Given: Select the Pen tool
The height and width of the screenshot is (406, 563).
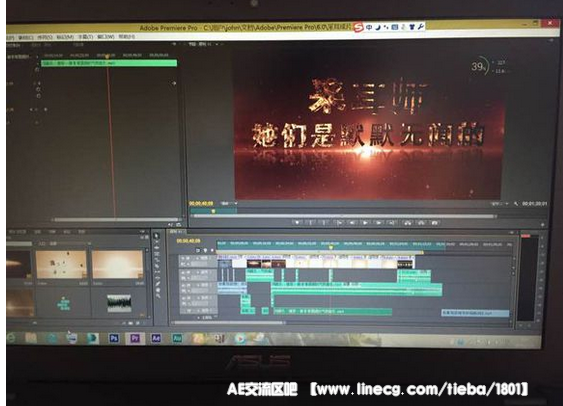Looking at the screenshot, I should click(158, 283).
